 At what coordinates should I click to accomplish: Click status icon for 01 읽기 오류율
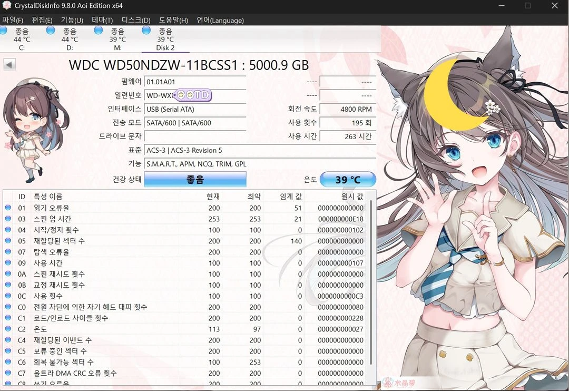(x=8, y=208)
